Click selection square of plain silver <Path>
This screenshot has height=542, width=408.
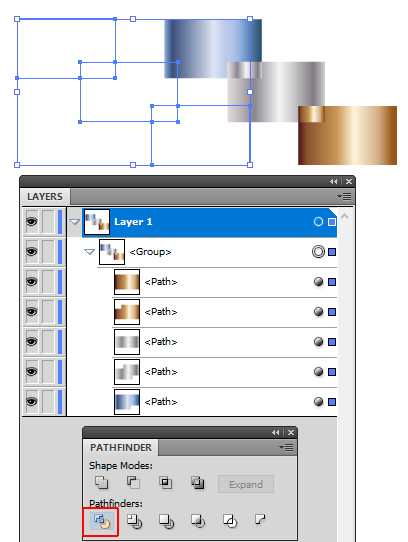click(332, 342)
